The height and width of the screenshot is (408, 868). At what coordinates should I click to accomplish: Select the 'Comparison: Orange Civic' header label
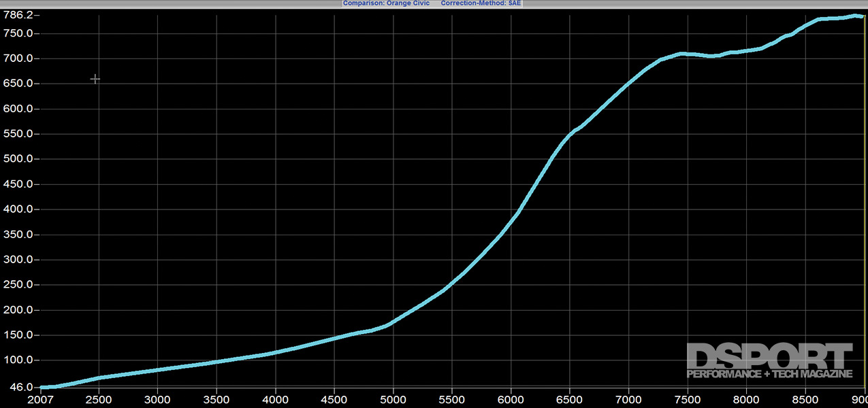coord(386,3)
